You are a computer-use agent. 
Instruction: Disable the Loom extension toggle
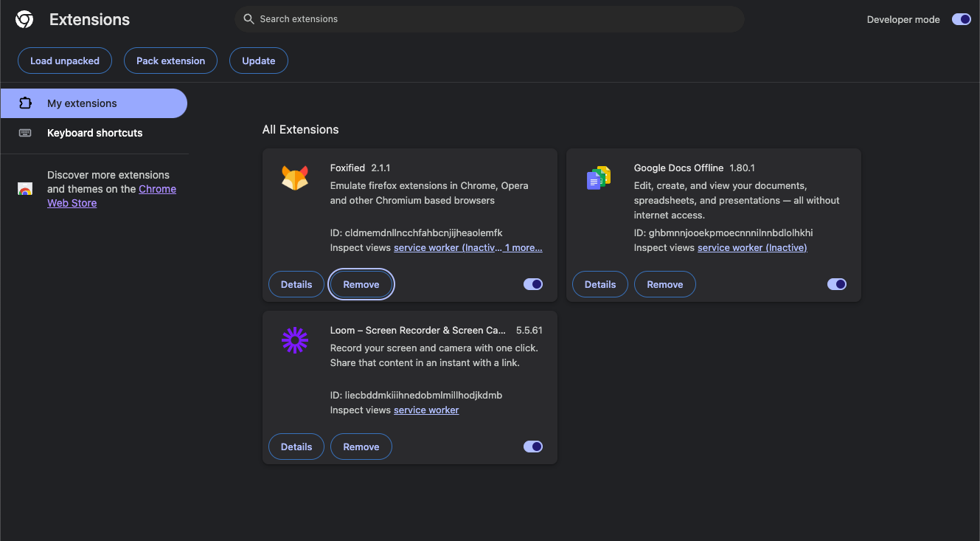click(533, 447)
